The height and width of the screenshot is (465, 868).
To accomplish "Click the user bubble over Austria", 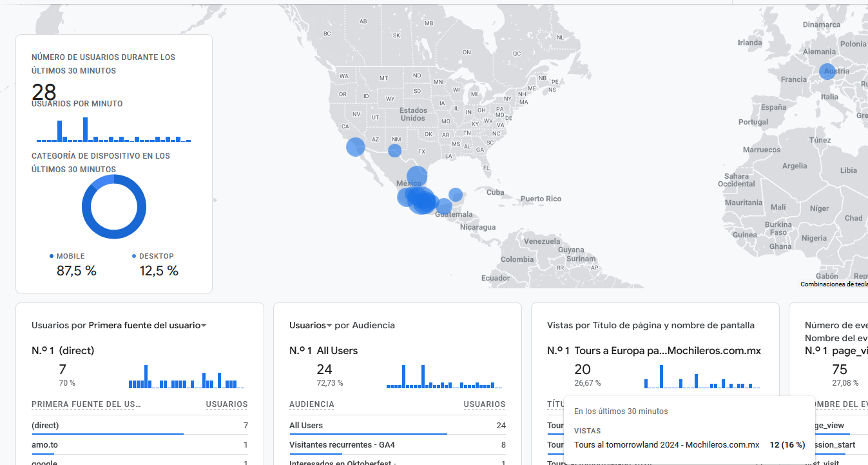I will pos(827,72).
